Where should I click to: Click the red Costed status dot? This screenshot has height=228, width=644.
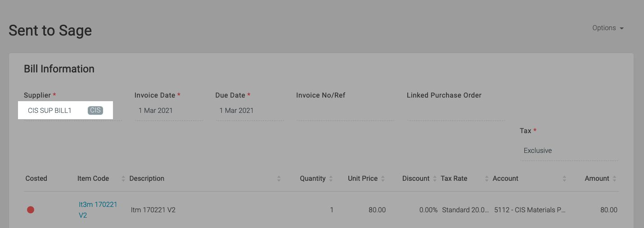31,210
